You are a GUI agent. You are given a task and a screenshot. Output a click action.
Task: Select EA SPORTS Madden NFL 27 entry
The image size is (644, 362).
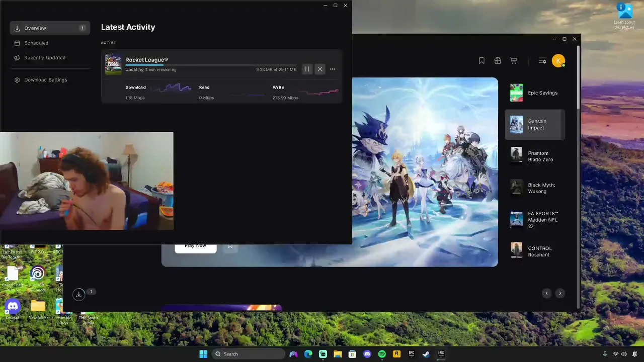[x=535, y=220]
